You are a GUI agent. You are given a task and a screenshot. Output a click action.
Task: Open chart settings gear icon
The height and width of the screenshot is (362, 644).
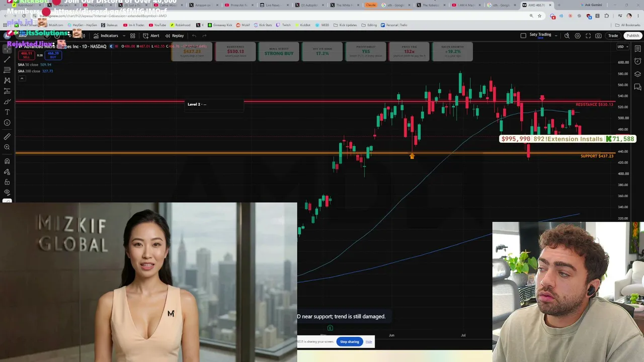[x=578, y=36]
